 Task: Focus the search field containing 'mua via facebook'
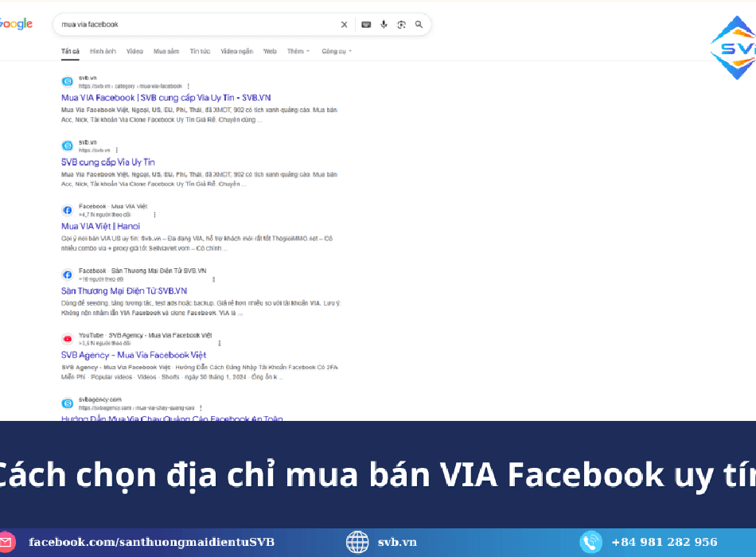point(191,25)
